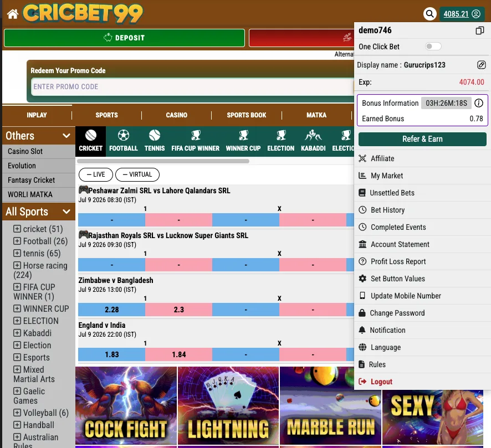
Task: Expand Football (26) in sports tree
Action: [17, 241]
